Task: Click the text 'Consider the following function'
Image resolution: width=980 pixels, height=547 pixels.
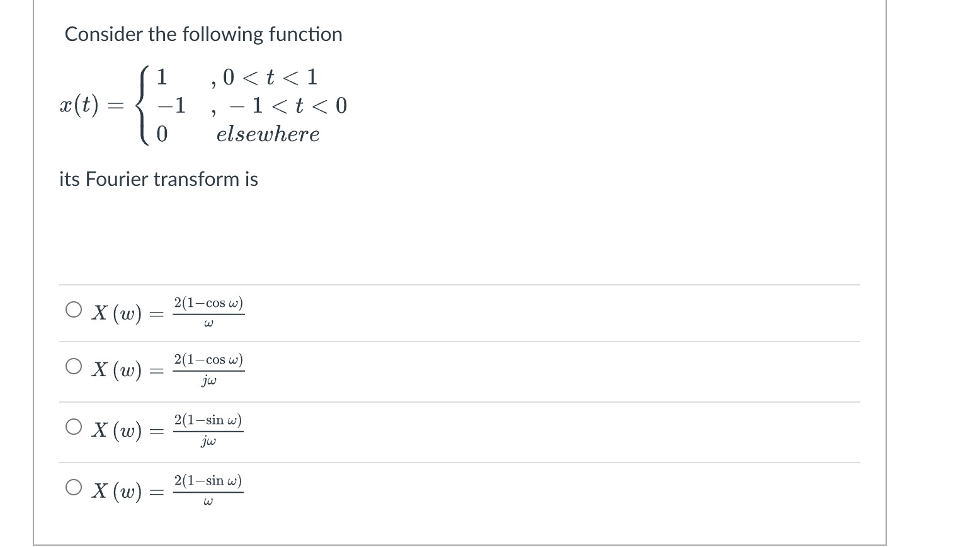Action: click(x=203, y=34)
